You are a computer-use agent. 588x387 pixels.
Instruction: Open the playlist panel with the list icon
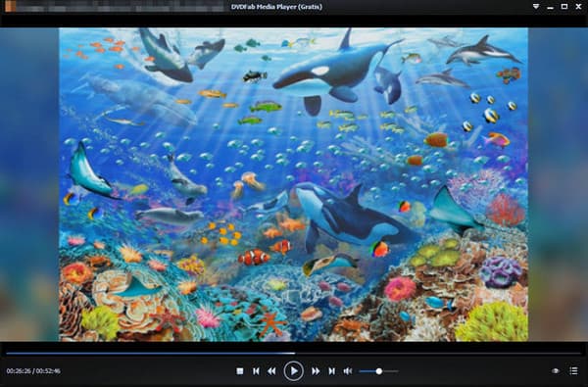(x=573, y=371)
